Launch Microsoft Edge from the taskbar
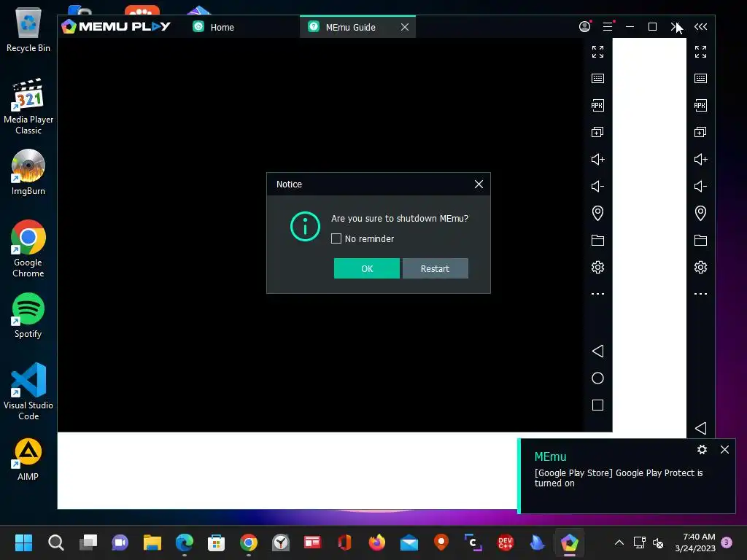 185,542
